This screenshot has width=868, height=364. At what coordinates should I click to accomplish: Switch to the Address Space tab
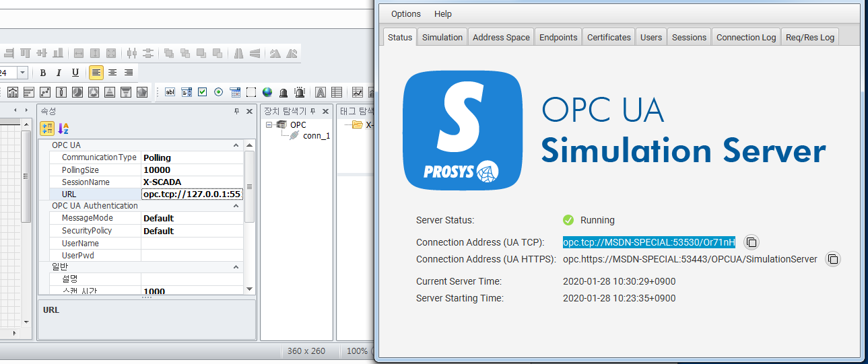pos(501,37)
